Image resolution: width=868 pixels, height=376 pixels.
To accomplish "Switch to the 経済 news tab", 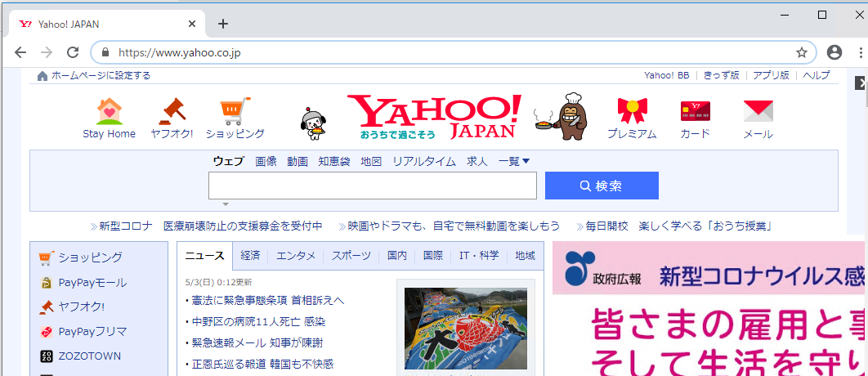I will (x=250, y=256).
